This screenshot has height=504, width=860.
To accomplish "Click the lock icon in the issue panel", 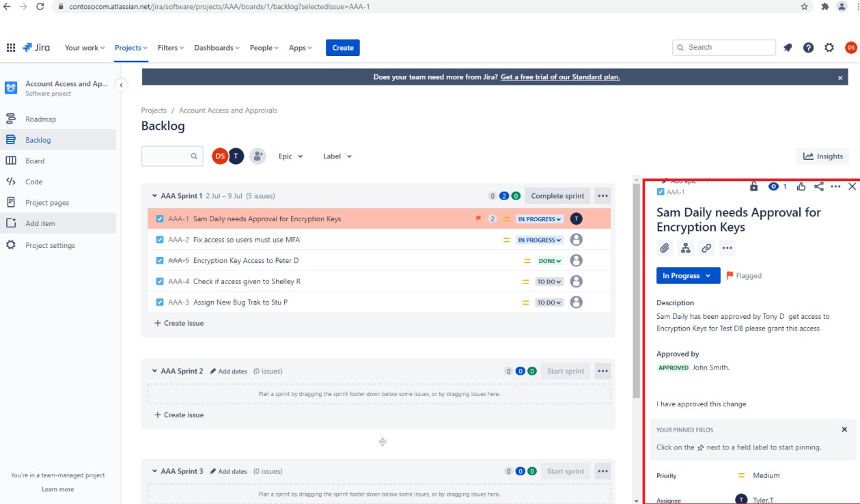I will pyautogui.click(x=755, y=186).
